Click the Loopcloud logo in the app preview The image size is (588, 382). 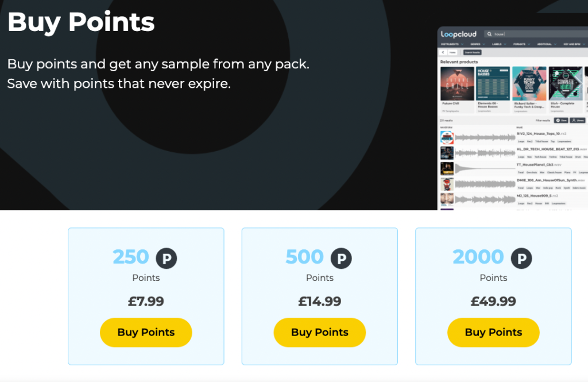tap(458, 34)
